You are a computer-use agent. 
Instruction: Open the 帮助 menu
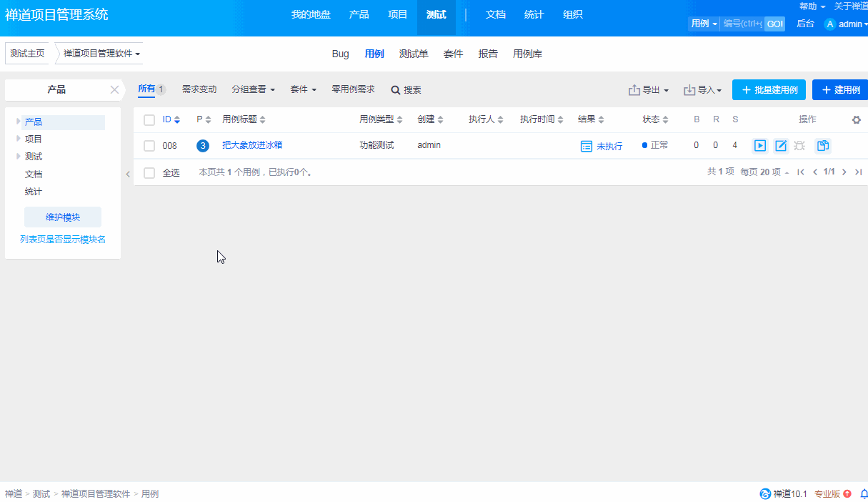click(x=812, y=6)
